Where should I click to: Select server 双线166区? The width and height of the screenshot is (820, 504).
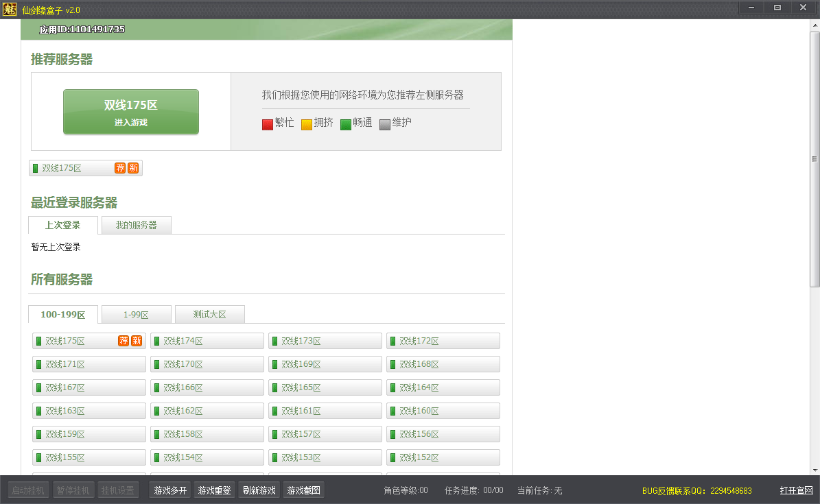pyautogui.click(x=207, y=387)
